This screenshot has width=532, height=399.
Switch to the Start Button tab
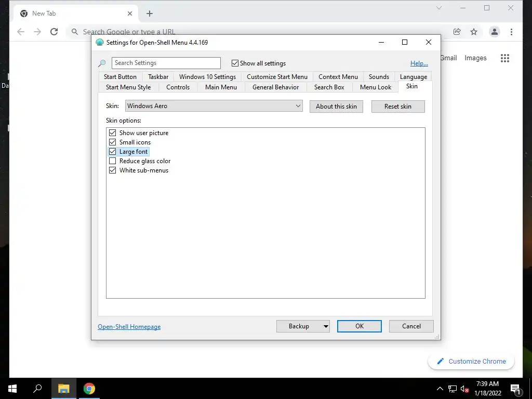pyautogui.click(x=120, y=77)
